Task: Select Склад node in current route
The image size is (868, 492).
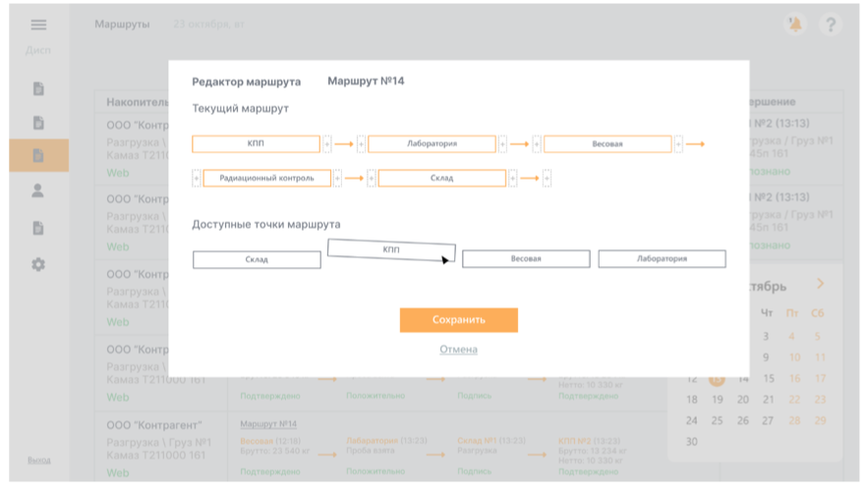Action: coord(441,178)
